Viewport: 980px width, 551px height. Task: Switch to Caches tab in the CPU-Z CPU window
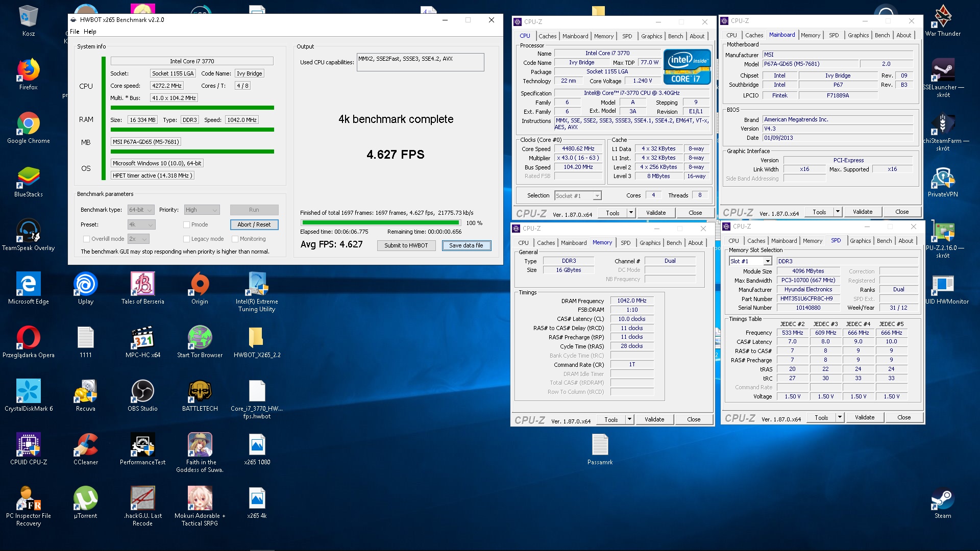(548, 36)
